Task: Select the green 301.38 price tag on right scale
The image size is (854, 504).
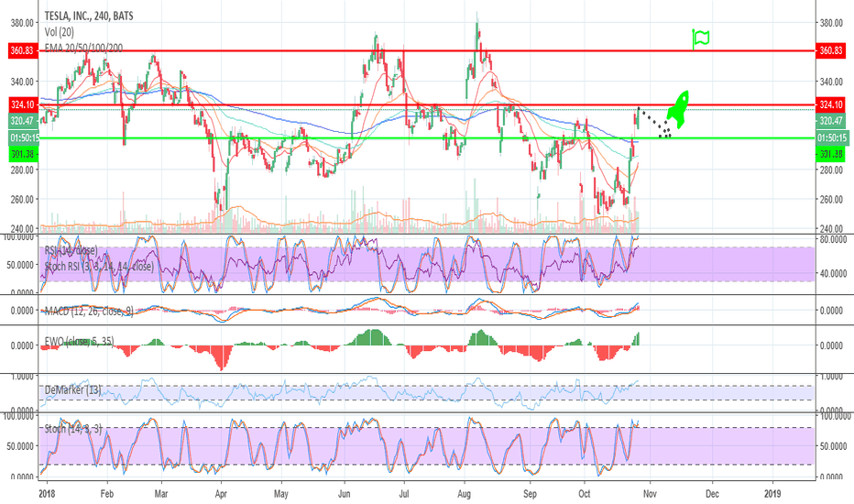Action: coord(831,154)
